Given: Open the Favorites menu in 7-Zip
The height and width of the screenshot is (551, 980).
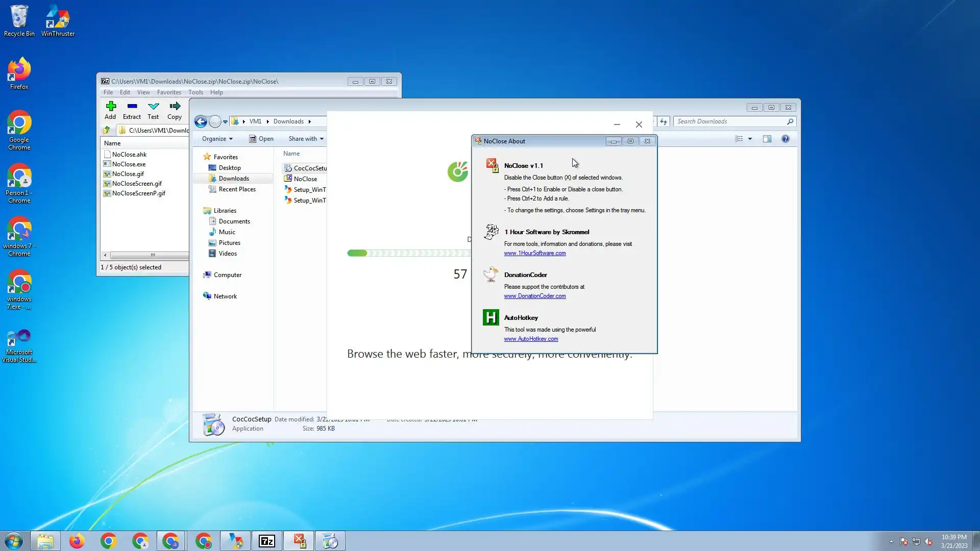Looking at the screenshot, I should (169, 92).
